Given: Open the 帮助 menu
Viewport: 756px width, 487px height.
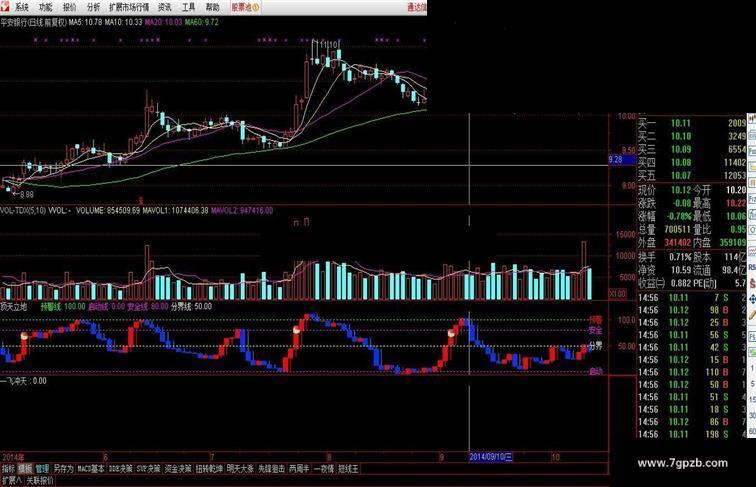Looking at the screenshot, I should tap(213, 7).
